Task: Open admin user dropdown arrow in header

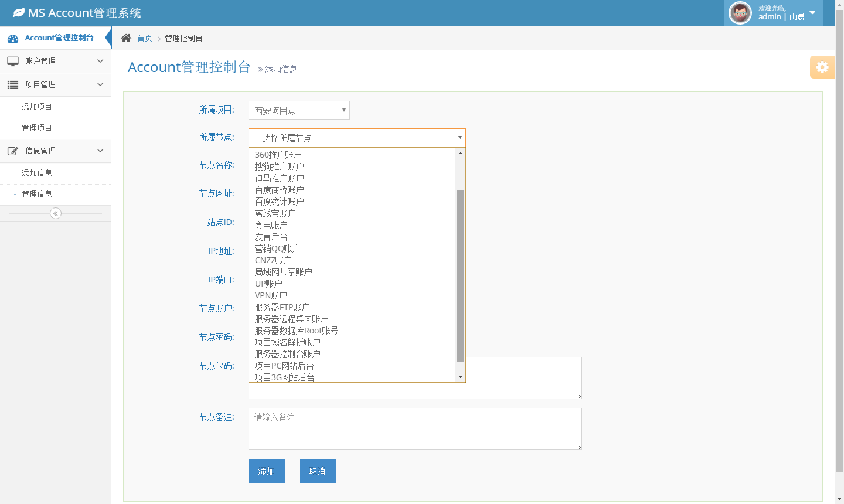Action: click(x=812, y=13)
